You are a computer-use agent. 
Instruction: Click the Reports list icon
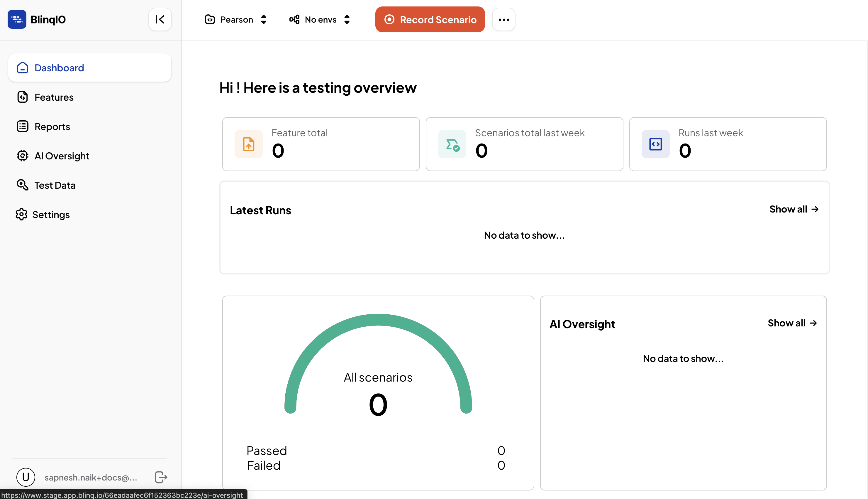point(23,127)
